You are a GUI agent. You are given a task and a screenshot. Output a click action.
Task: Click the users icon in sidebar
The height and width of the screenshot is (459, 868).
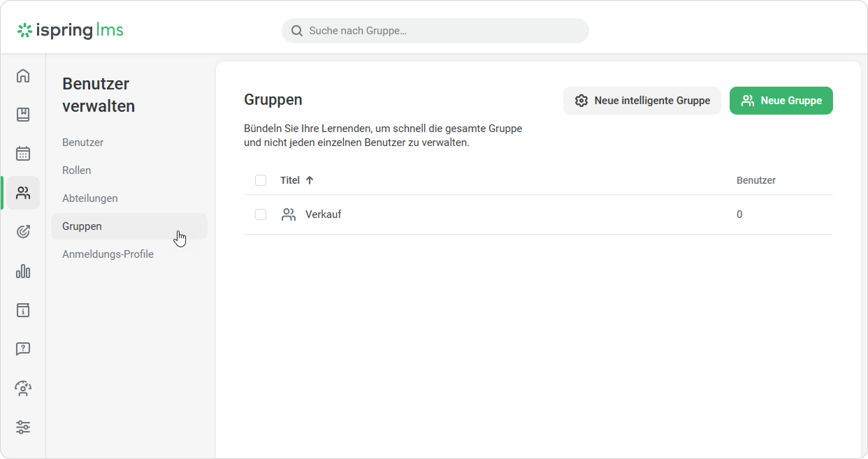point(23,193)
